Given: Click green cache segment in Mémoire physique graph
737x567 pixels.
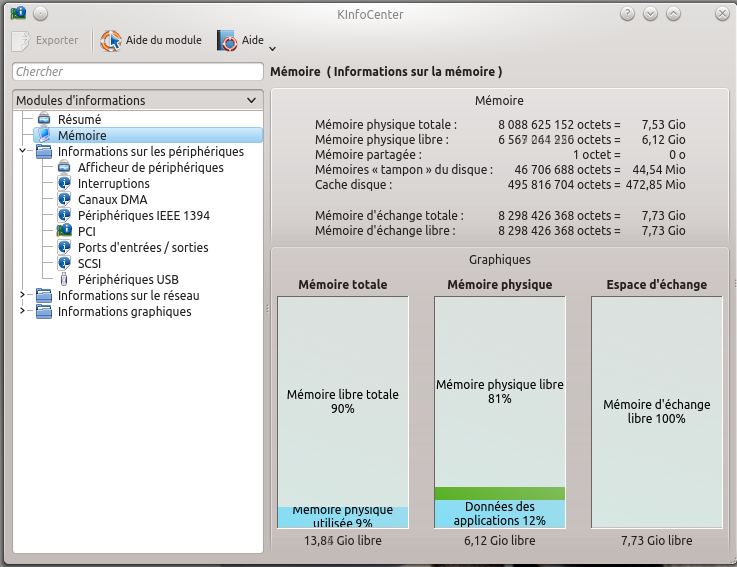Looking at the screenshot, I should [500, 493].
